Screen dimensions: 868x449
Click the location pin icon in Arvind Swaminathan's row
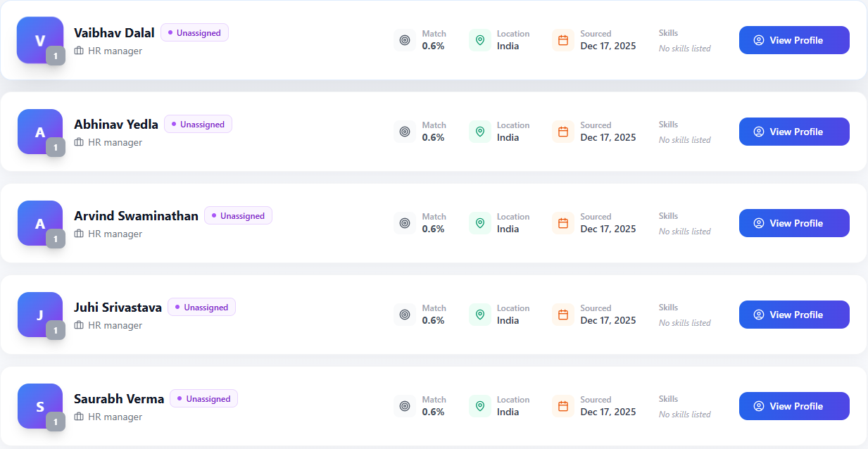coord(480,223)
